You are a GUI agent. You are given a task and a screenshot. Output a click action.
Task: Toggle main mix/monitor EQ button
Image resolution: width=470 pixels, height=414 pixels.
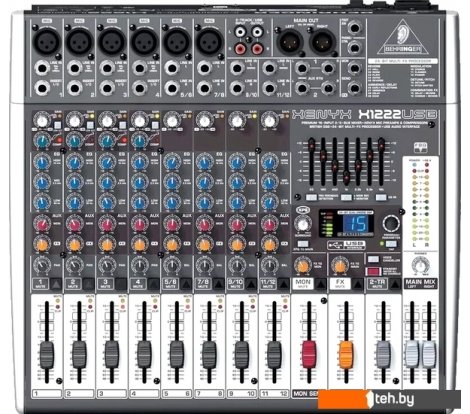(x=346, y=197)
